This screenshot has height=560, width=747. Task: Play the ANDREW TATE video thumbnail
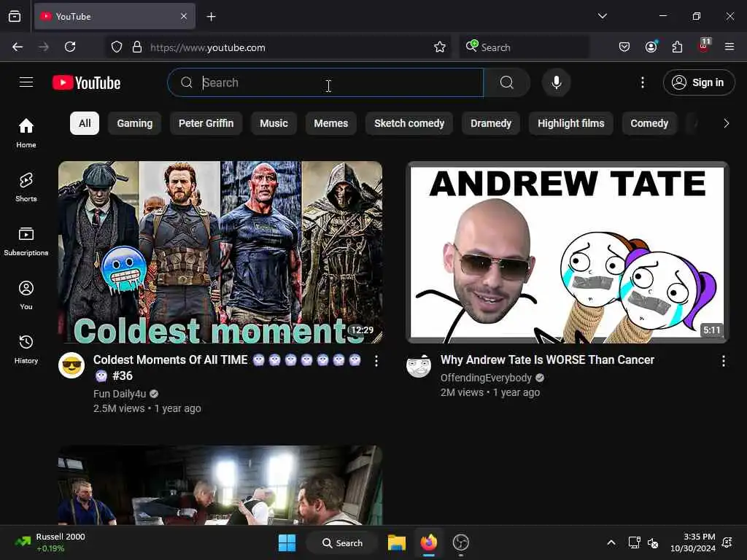(x=567, y=252)
